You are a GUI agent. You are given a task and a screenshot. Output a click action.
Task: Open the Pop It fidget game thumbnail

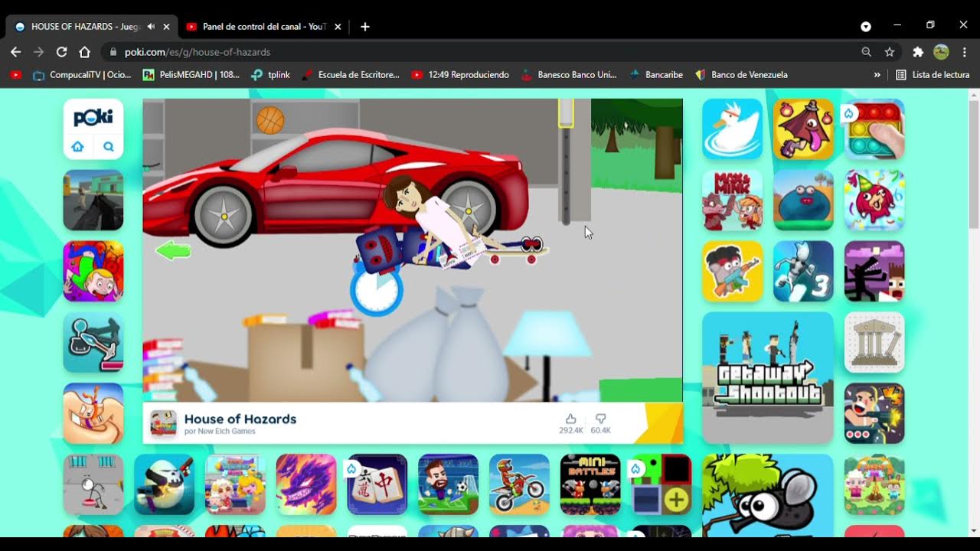pyautogui.click(x=874, y=129)
